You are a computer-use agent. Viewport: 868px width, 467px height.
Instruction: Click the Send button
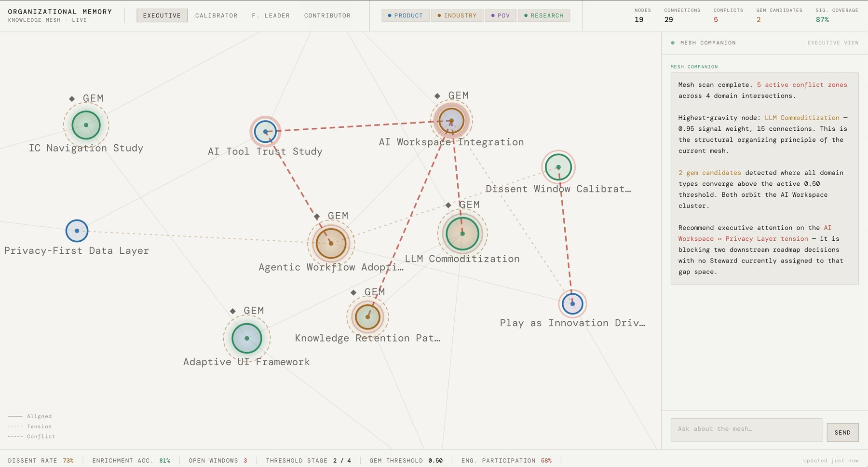(842, 432)
